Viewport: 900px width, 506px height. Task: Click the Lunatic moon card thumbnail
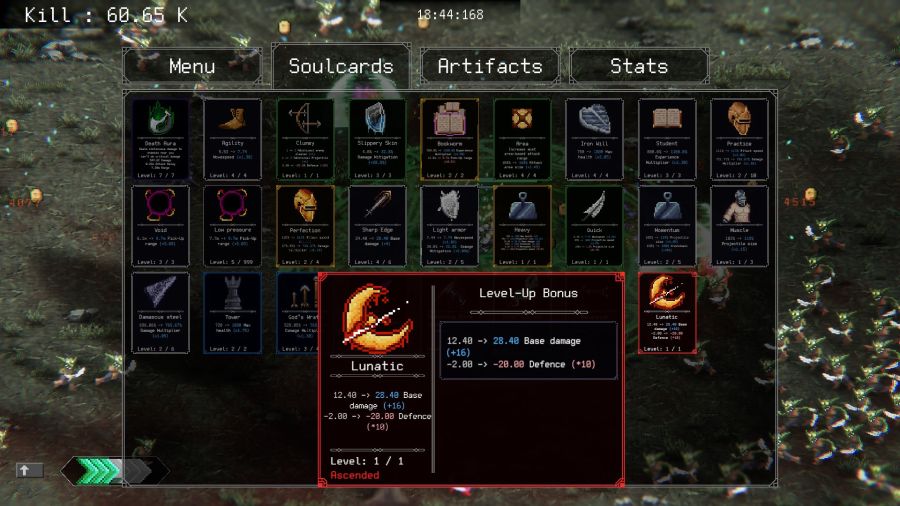coord(667,313)
